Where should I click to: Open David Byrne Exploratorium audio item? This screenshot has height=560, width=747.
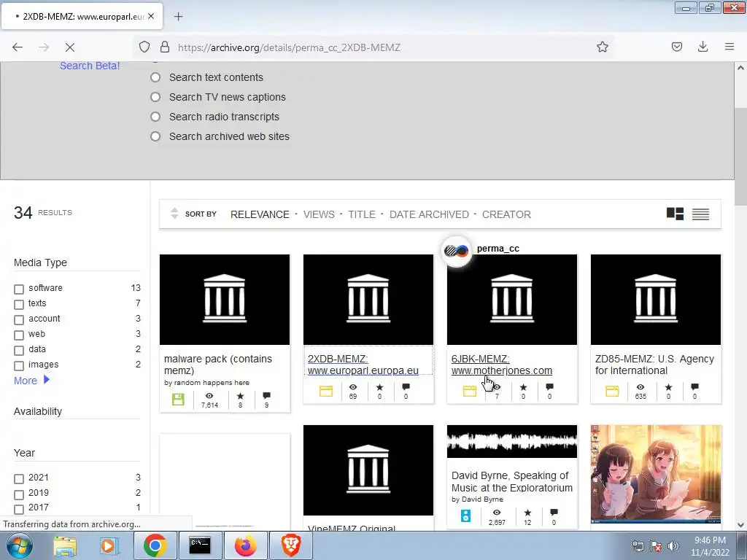512,481
